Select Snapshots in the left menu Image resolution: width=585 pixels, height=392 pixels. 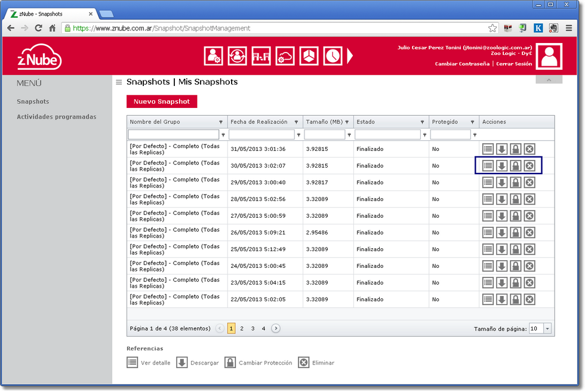coord(33,101)
